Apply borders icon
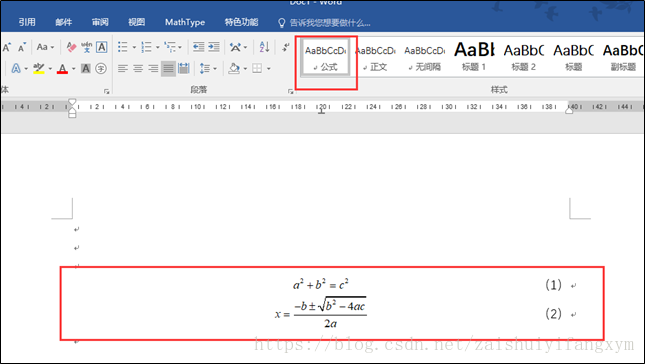The width and height of the screenshot is (645, 364). [257, 68]
